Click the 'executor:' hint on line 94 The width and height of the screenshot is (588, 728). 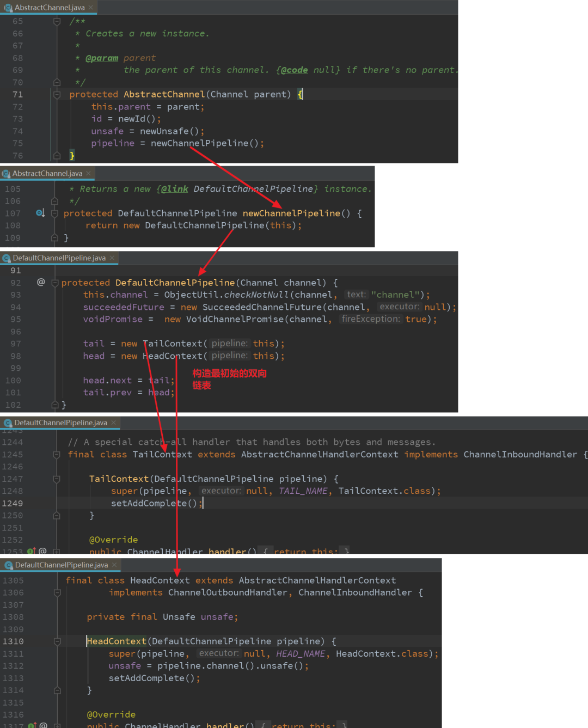(x=400, y=307)
